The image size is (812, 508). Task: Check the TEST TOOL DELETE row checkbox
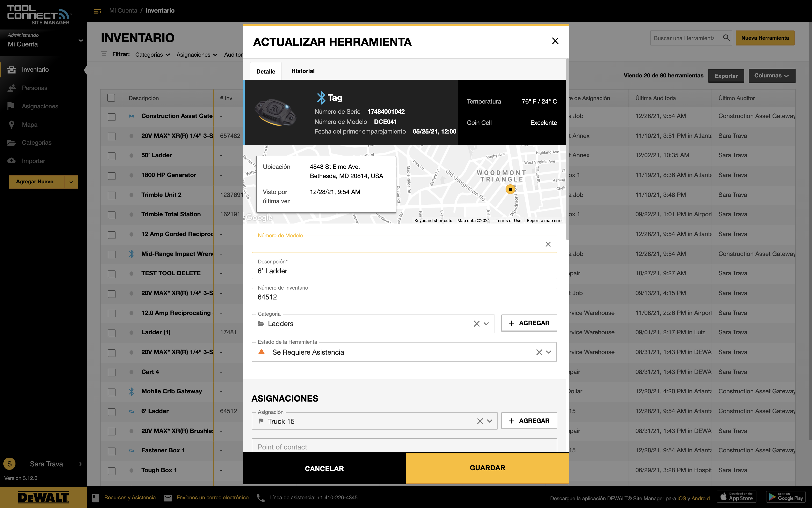[111, 274]
